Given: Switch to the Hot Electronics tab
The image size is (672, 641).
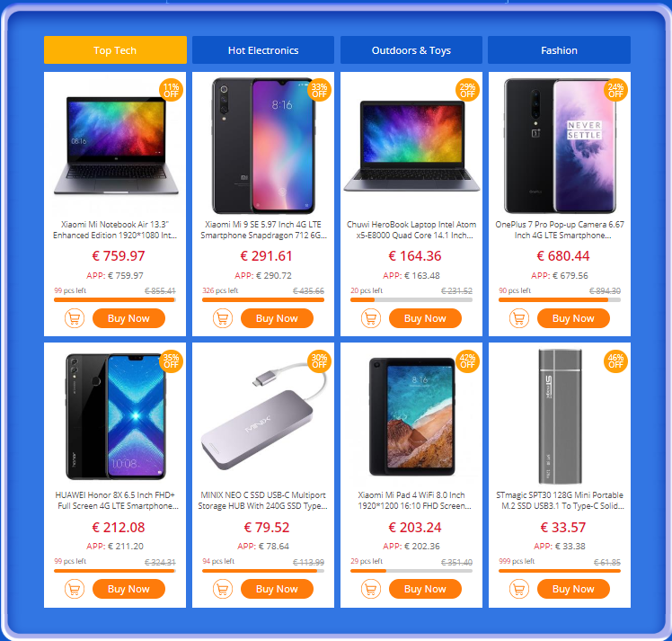Looking at the screenshot, I should 263,50.
